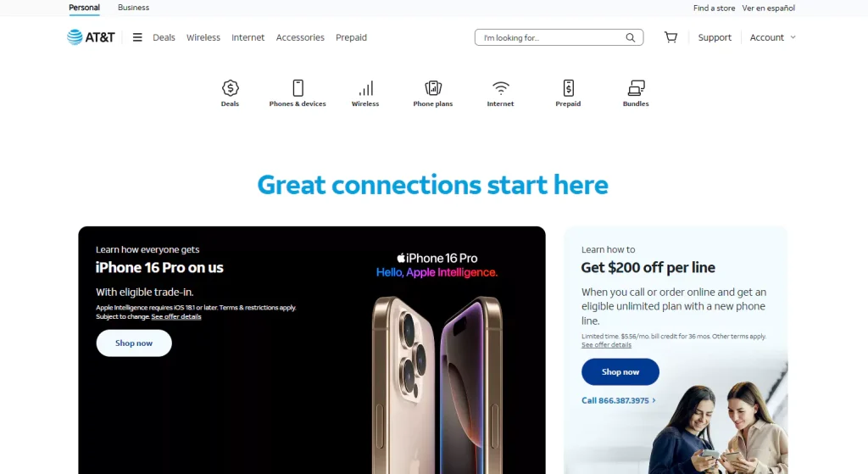Image resolution: width=868 pixels, height=474 pixels.
Task: Open the Prepaid phone icon
Action: 569,88
